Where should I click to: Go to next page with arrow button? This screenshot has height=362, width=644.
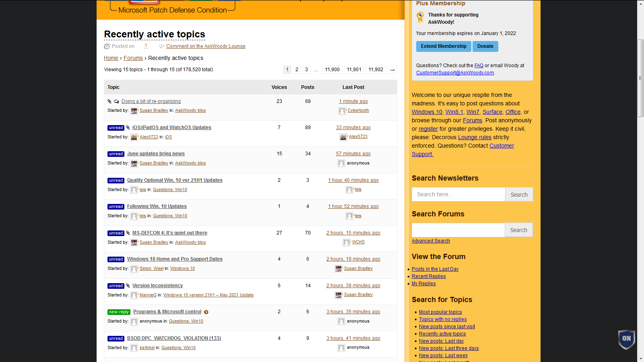pos(392,70)
